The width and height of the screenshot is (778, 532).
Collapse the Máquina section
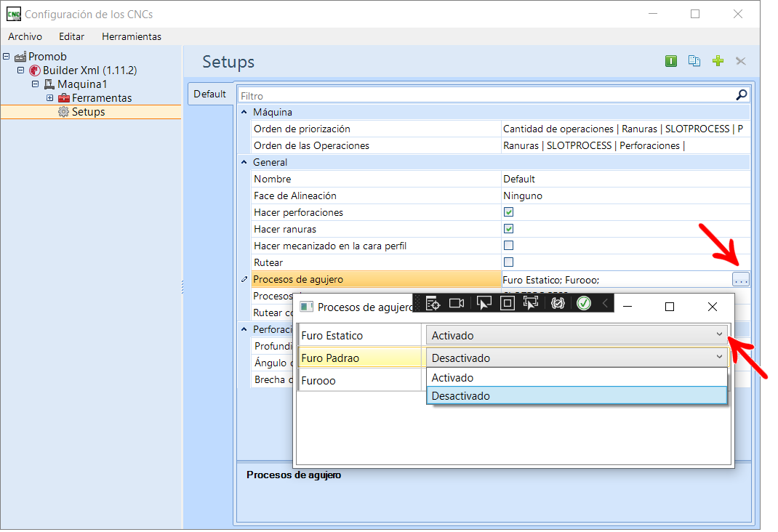point(244,113)
